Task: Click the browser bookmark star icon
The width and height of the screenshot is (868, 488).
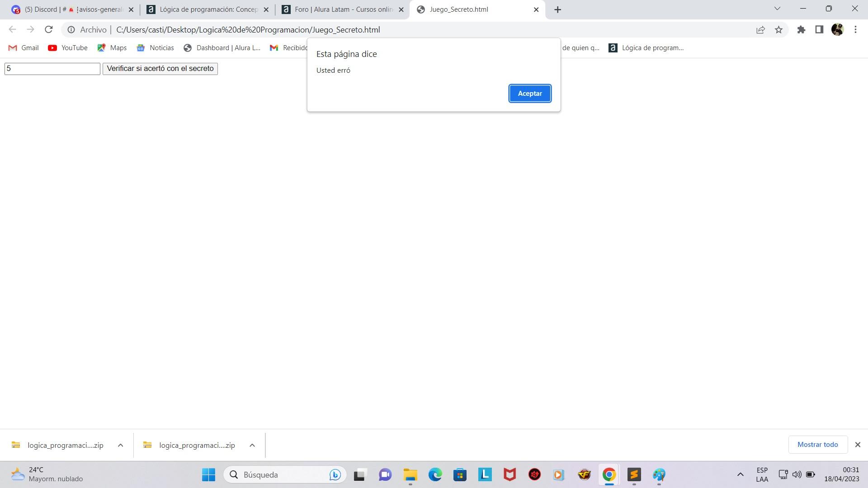Action: coord(779,29)
